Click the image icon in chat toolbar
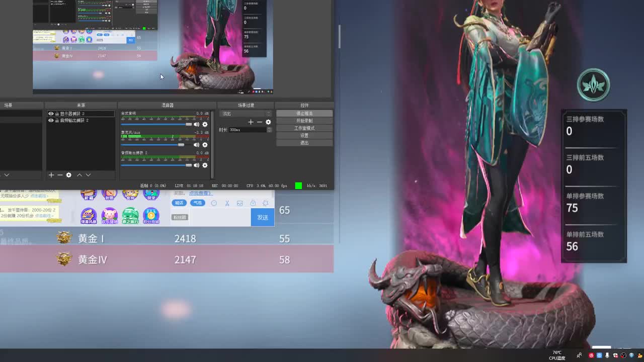644x362 pixels. pyautogui.click(x=240, y=203)
